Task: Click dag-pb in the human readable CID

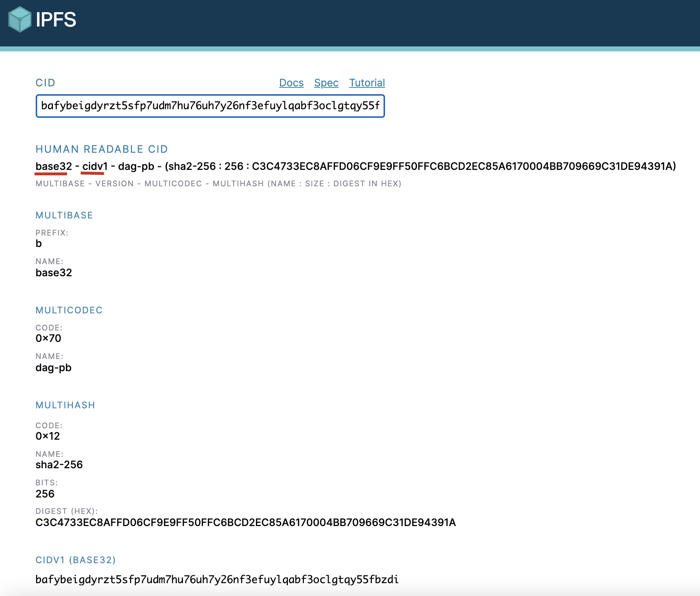Action: [136, 166]
